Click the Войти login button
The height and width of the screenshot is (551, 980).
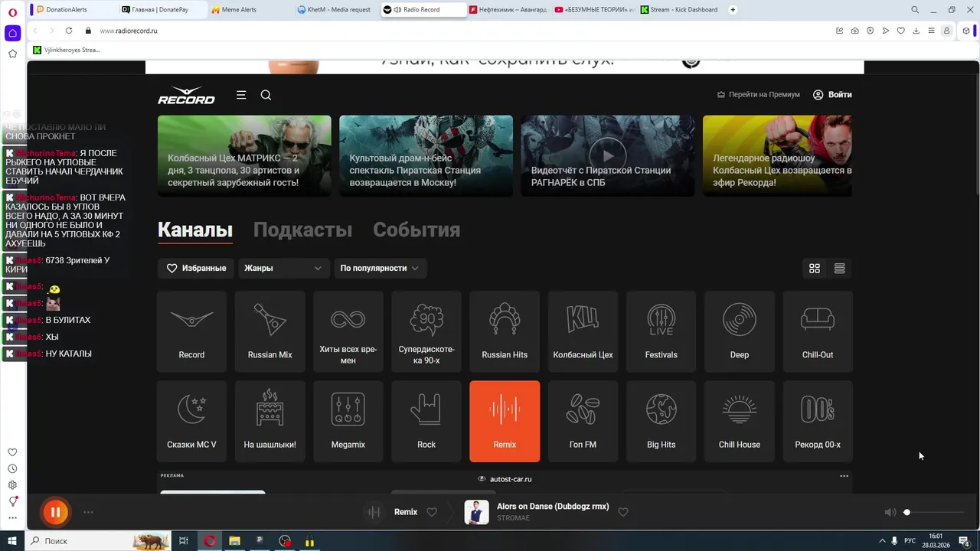coord(832,95)
